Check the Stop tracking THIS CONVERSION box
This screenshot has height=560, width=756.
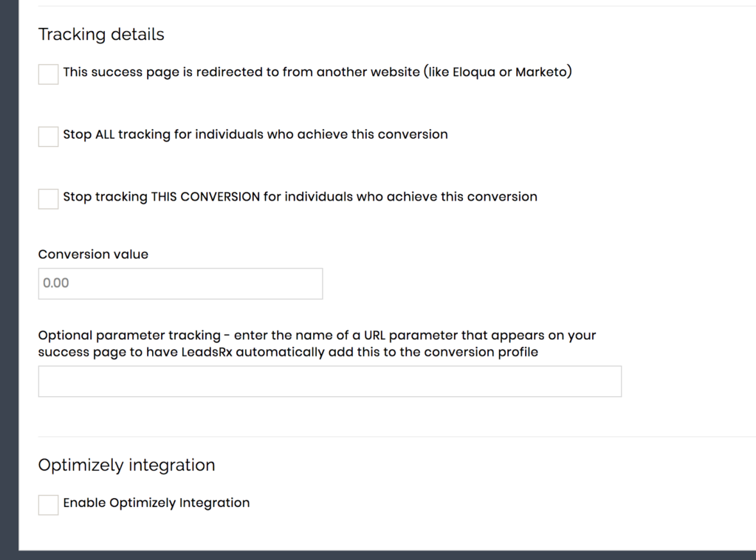[48, 199]
